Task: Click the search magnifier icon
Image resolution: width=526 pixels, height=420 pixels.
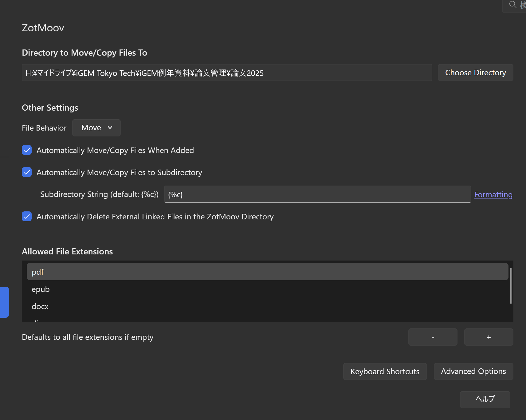Action: [512, 5]
